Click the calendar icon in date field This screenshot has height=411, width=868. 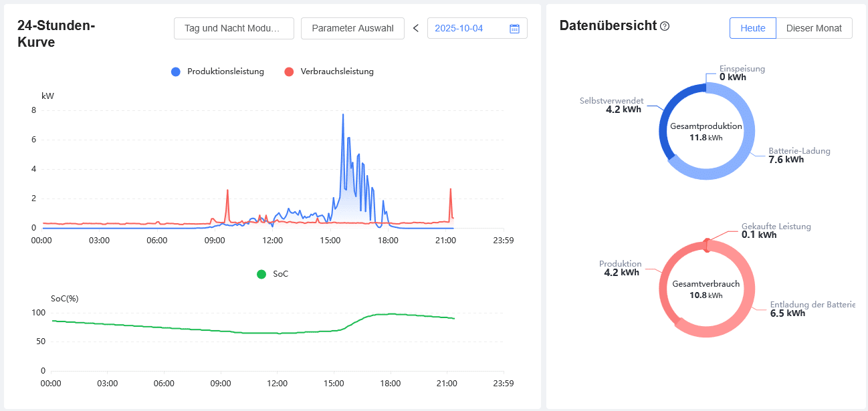(x=514, y=29)
